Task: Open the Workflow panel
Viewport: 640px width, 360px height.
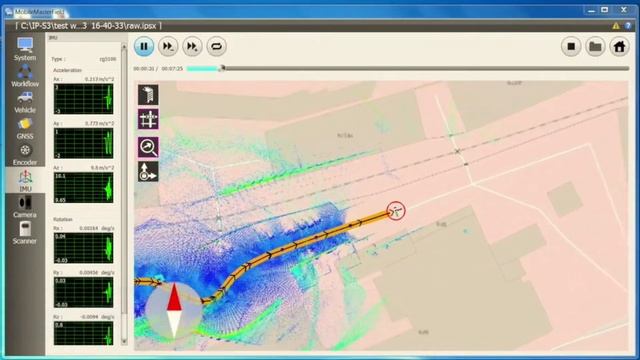Action: (25, 76)
